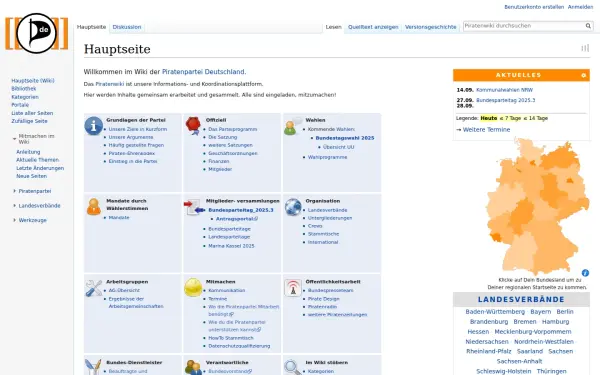Click the people icon beside Verantwortliche
The height and width of the screenshot is (375, 600).
pyautogui.click(x=193, y=367)
